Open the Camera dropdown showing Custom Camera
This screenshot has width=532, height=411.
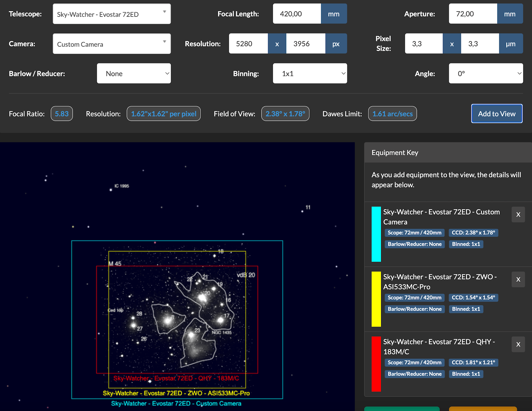tap(111, 44)
